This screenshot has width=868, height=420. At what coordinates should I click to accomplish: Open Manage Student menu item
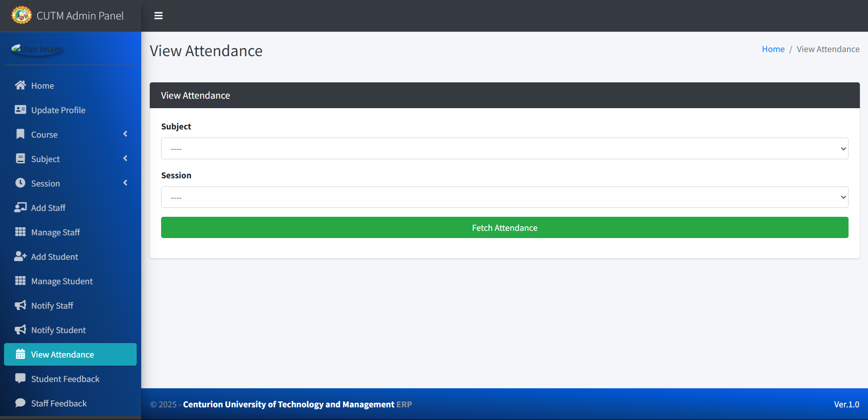(x=70, y=281)
